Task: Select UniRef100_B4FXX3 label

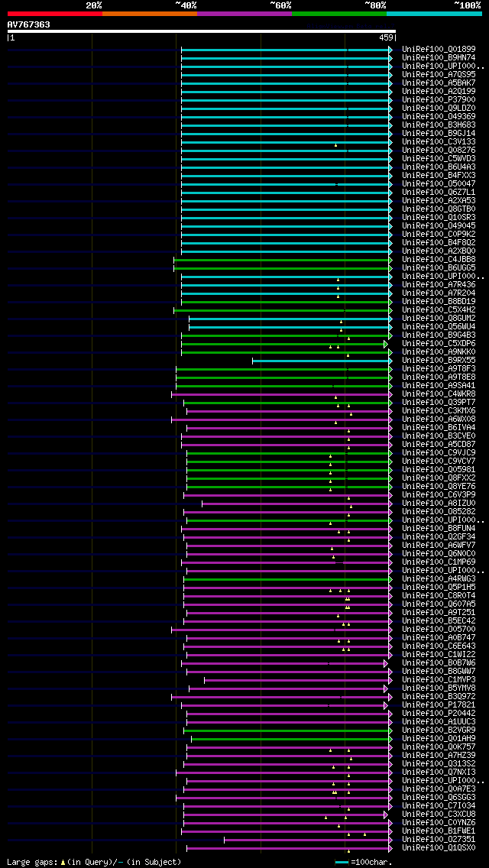Action: [x=439, y=176]
